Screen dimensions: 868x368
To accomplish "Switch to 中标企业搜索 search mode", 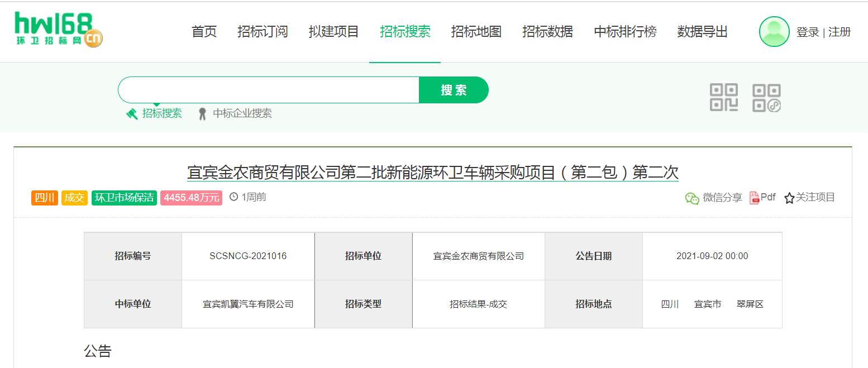I will coord(242,113).
